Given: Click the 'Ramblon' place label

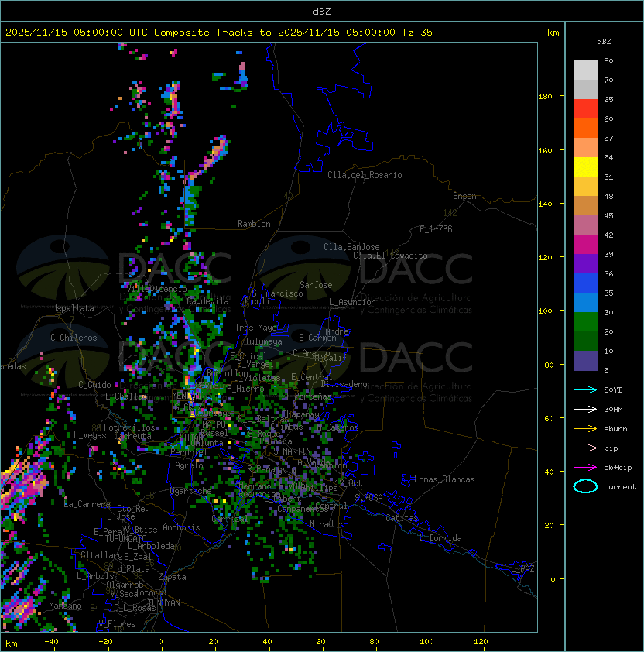Looking at the screenshot, I should click(254, 224).
